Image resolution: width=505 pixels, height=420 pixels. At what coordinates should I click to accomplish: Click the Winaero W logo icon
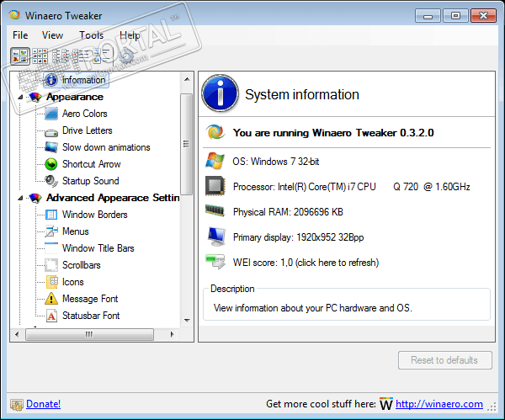click(385, 404)
